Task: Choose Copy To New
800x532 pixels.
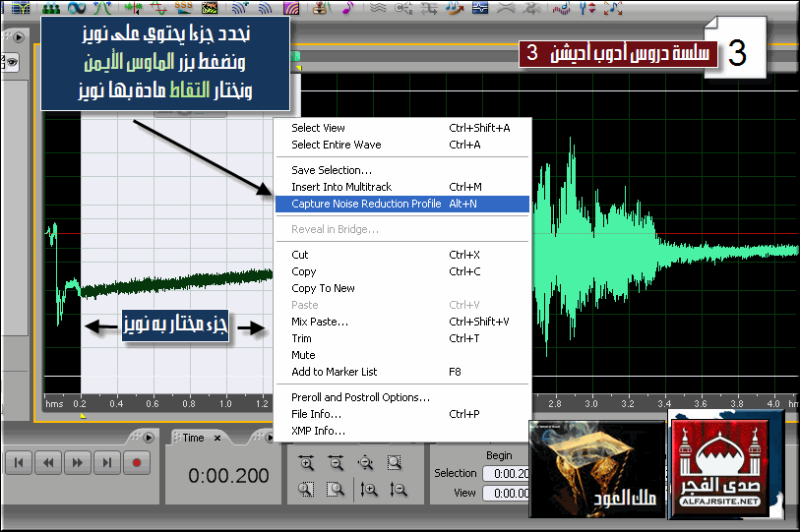Action: (402, 288)
